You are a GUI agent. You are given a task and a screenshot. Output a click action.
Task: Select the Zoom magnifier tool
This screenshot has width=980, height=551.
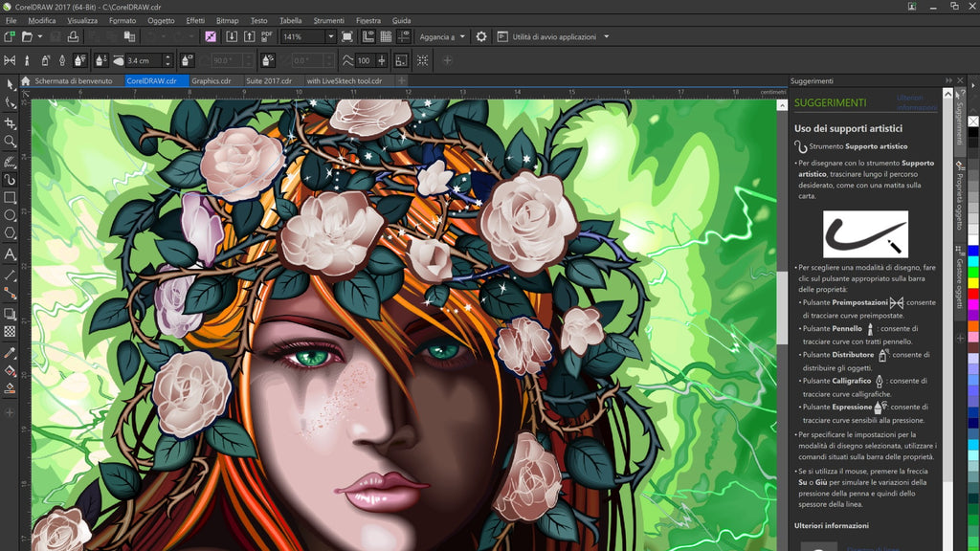[x=10, y=142]
